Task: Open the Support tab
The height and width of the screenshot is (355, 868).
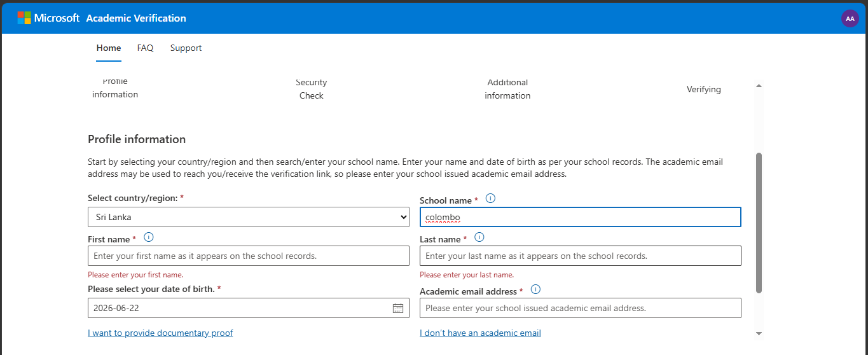Action: (186, 48)
